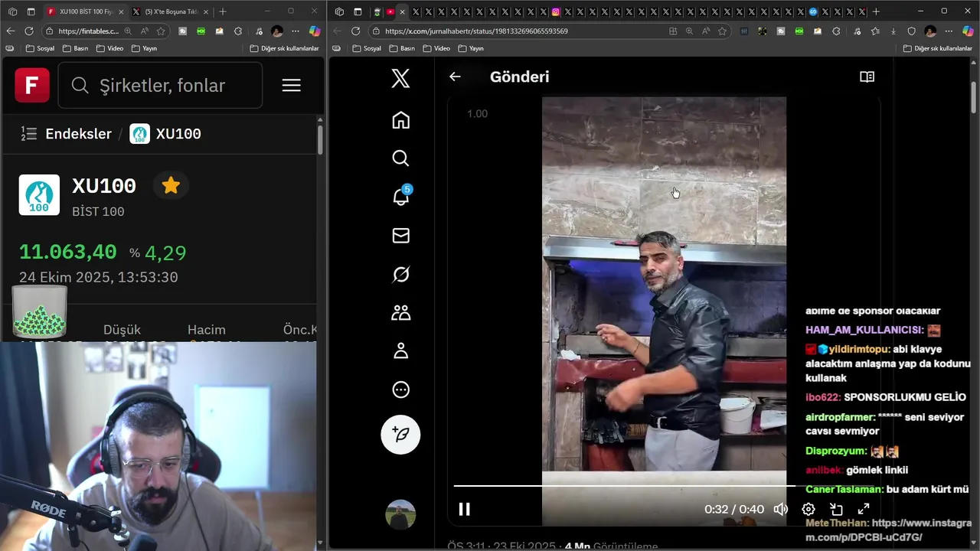
Task: Open X messages envelope icon
Action: (400, 236)
